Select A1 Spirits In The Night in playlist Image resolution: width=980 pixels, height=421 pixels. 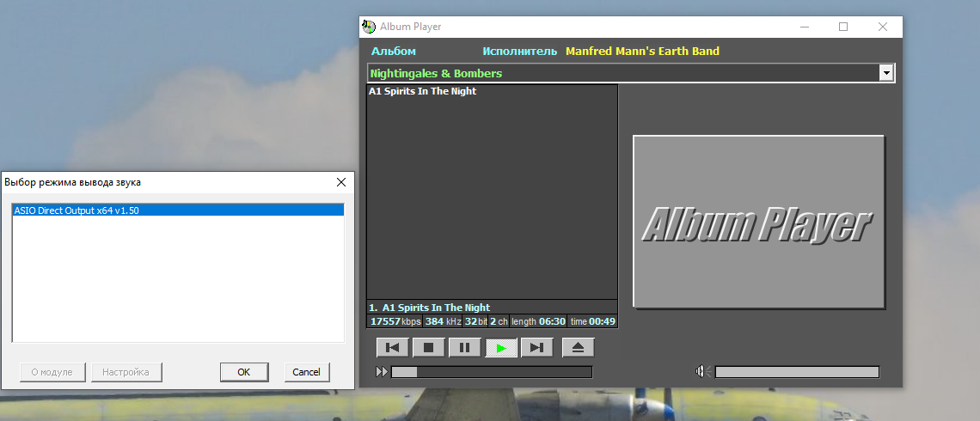click(x=422, y=91)
